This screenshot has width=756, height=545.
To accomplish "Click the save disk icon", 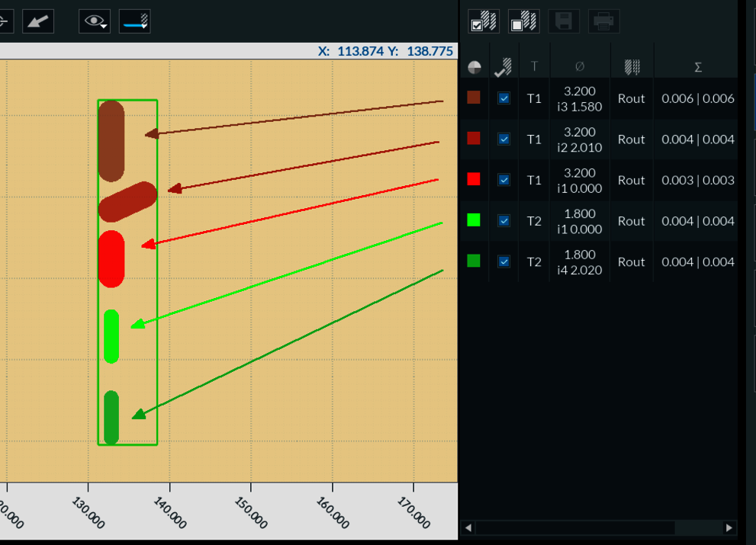I will pyautogui.click(x=564, y=21).
